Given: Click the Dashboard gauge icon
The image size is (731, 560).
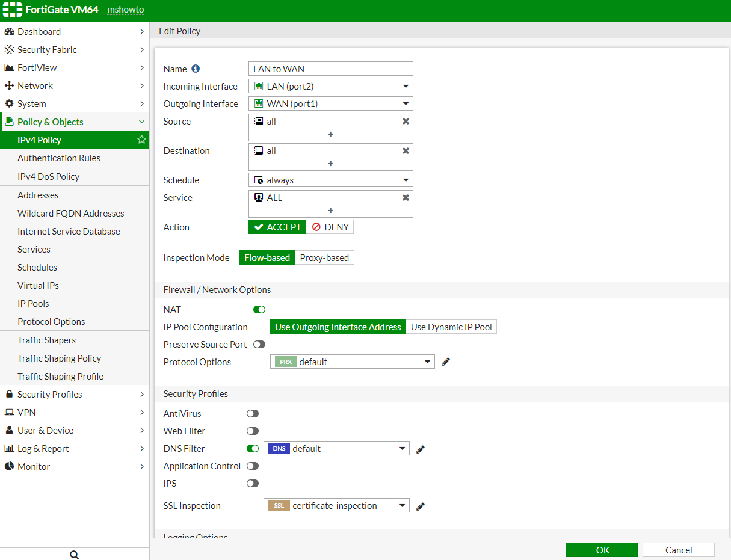Looking at the screenshot, I should 9,32.
